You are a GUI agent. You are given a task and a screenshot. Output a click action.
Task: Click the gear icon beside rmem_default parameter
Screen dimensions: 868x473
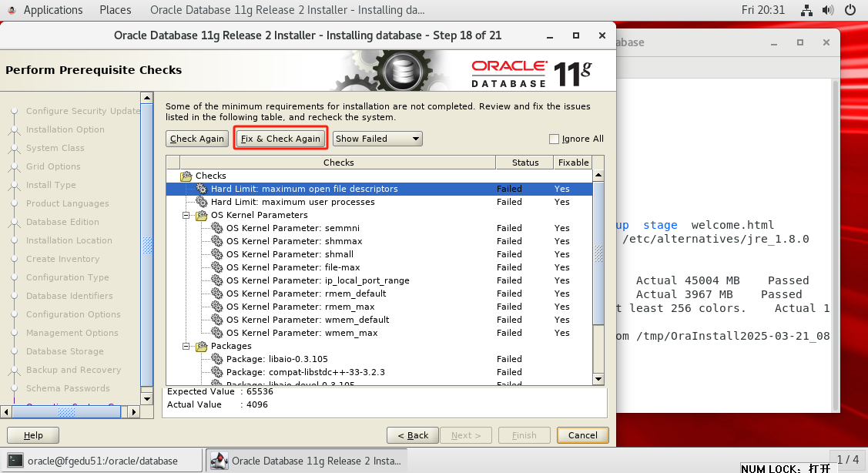tap(217, 294)
